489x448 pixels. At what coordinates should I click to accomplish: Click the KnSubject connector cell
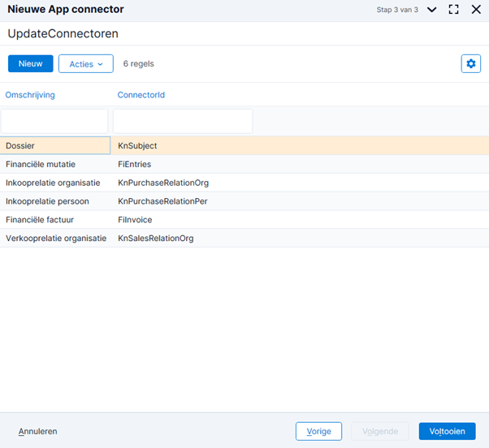click(137, 145)
